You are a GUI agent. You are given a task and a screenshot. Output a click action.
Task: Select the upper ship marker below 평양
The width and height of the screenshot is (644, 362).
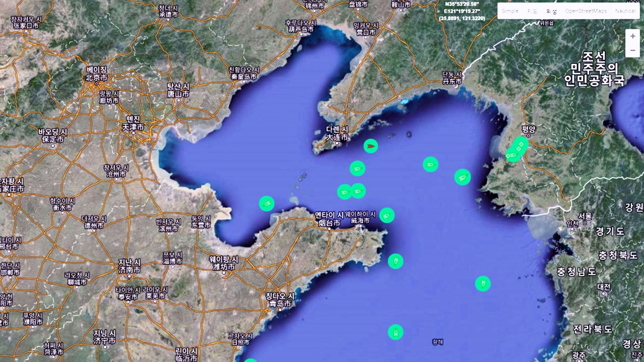pyautogui.click(x=521, y=145)
